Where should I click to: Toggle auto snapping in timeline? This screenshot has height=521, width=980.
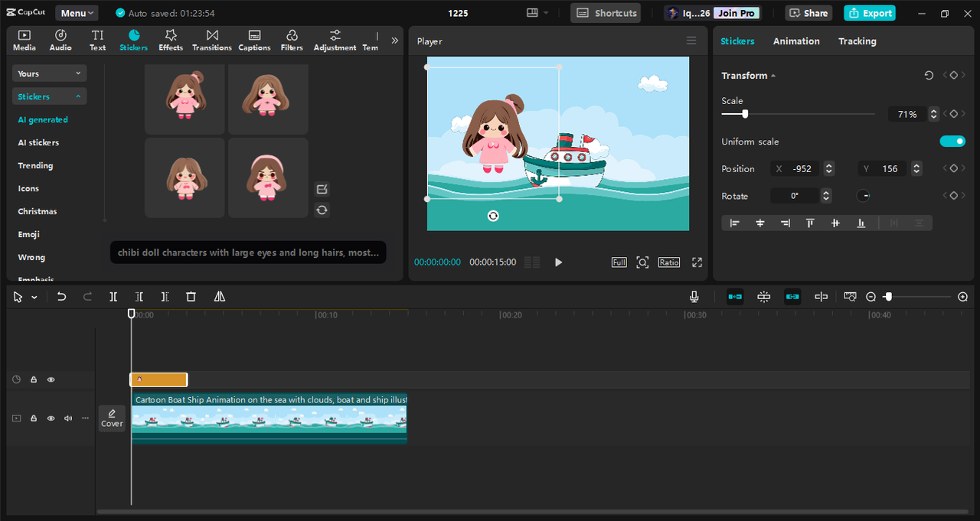(x=764, y=297)
